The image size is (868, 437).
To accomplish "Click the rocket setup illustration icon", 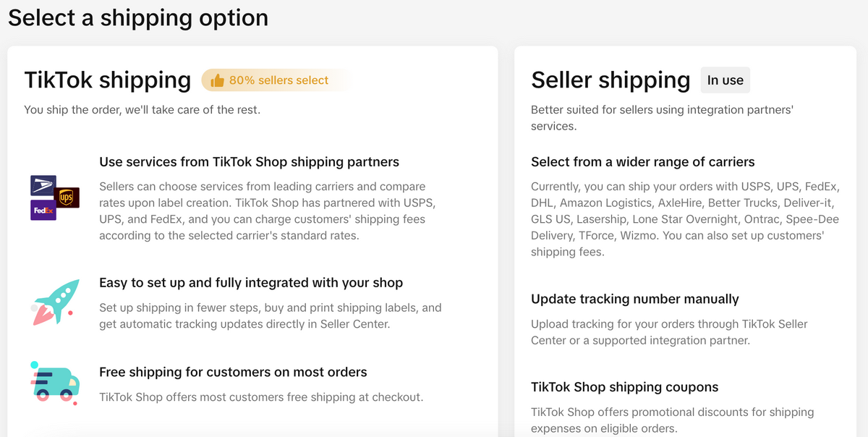I will (56, 302).
